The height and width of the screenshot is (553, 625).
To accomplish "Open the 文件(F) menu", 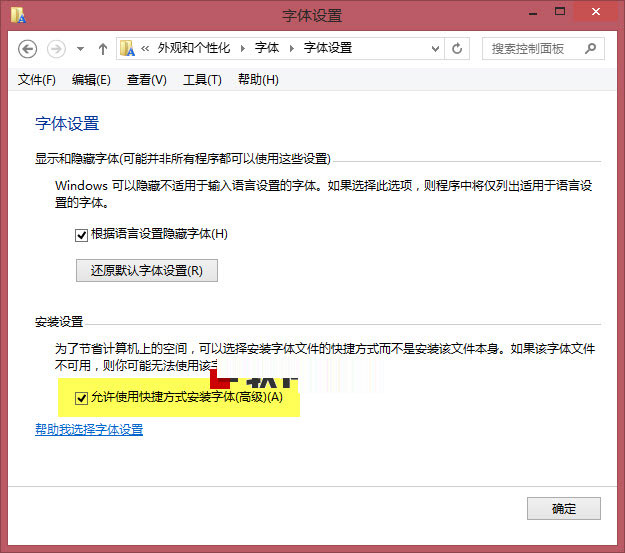I will (x=37, y=80).
